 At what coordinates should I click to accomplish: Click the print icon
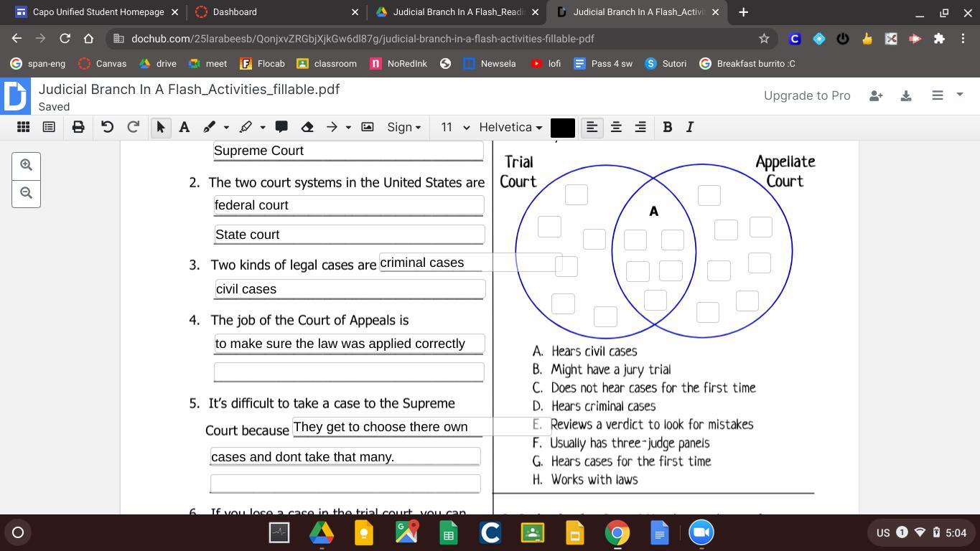click(x=78, y=127)
